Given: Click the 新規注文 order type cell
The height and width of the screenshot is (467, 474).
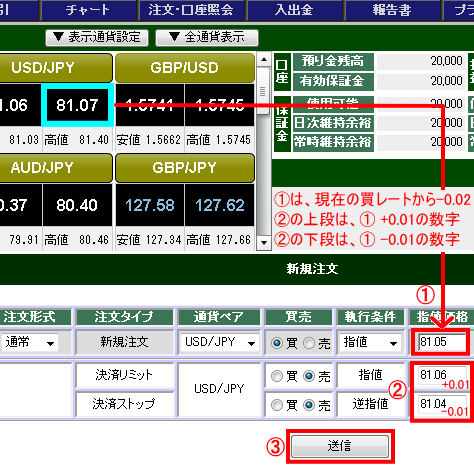Looking at the screenshot, I should point(124,342).
